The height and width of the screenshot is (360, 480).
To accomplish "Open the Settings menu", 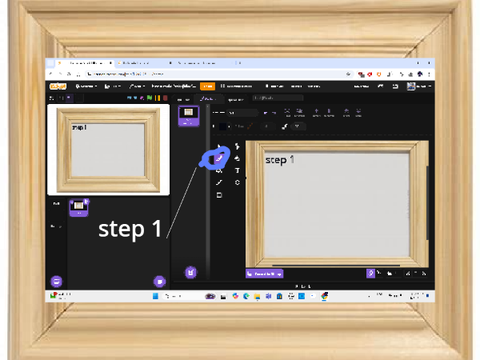I will click(x=86, y=86).
